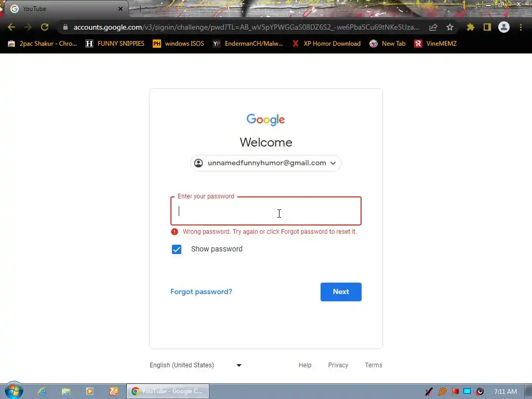Click the blue monitor tray icon
Viewport: 532px width, 399px height.
coord(467,392)
